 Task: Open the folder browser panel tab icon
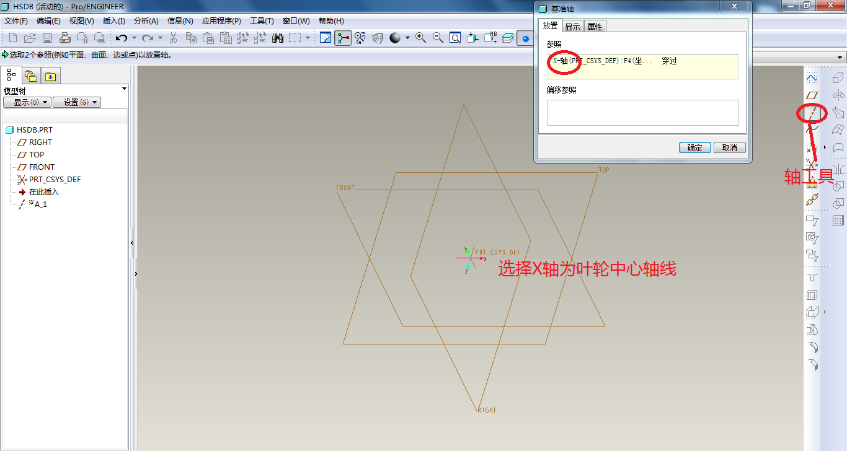tap(31, 76)
